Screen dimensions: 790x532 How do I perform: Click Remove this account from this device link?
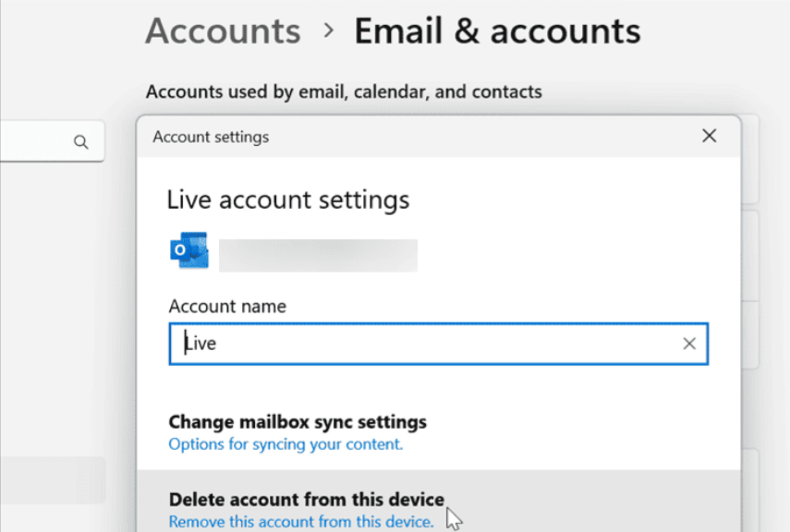(x=300, y=522)
